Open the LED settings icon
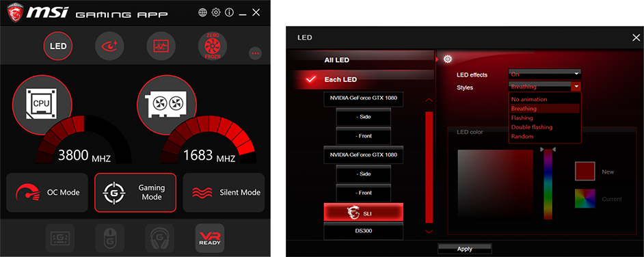644x257 pixels. point(58,46)
